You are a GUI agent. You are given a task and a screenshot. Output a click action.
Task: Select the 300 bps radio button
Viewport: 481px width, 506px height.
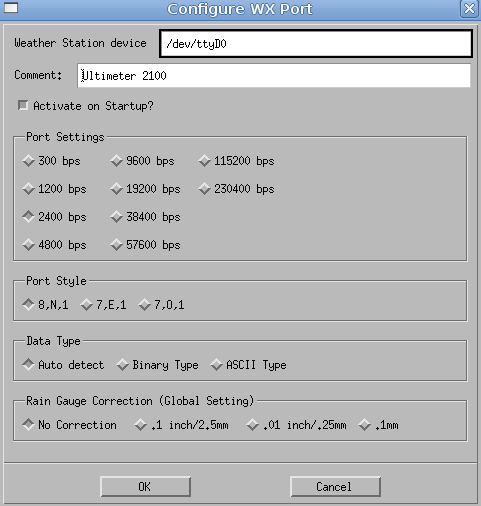(x=28, y=161)
